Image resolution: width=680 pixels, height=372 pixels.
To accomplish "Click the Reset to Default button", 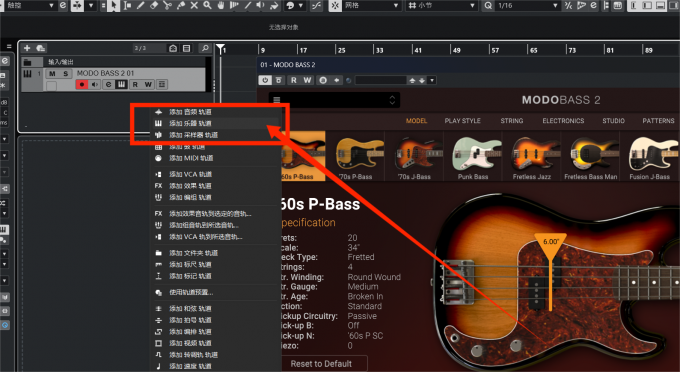I will pyautogui.click(x=321, y=364).
